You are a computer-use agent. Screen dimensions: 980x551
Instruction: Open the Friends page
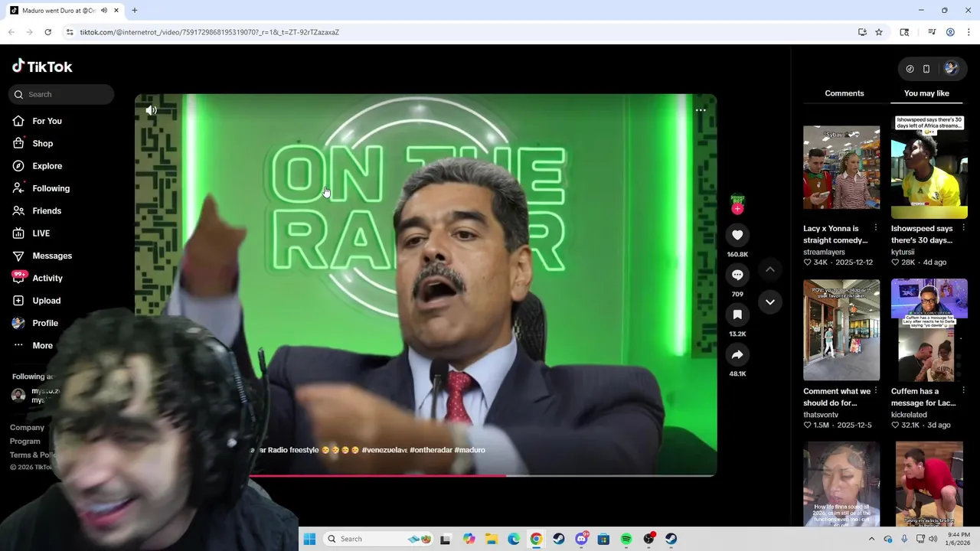point(47,210)
